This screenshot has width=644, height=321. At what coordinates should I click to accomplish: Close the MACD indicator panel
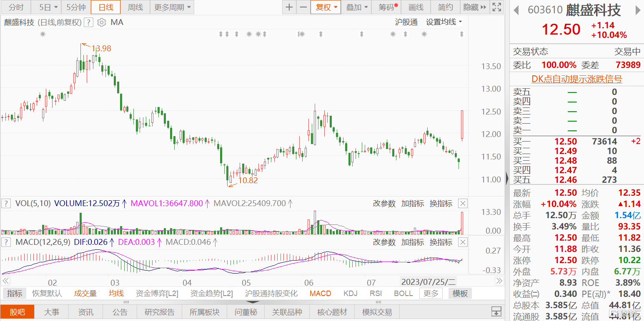pos(463,242)
